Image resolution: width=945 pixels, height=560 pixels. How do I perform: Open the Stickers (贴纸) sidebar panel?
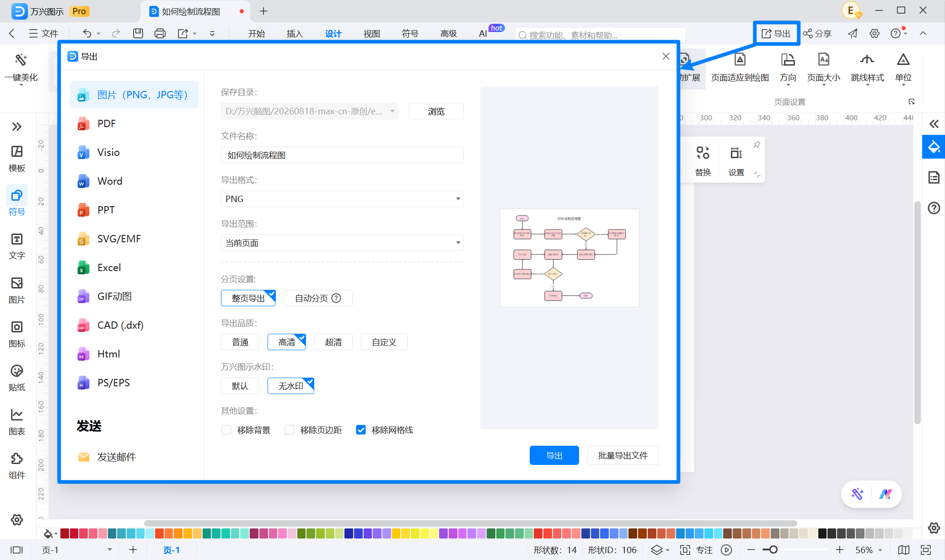point(17,378)
